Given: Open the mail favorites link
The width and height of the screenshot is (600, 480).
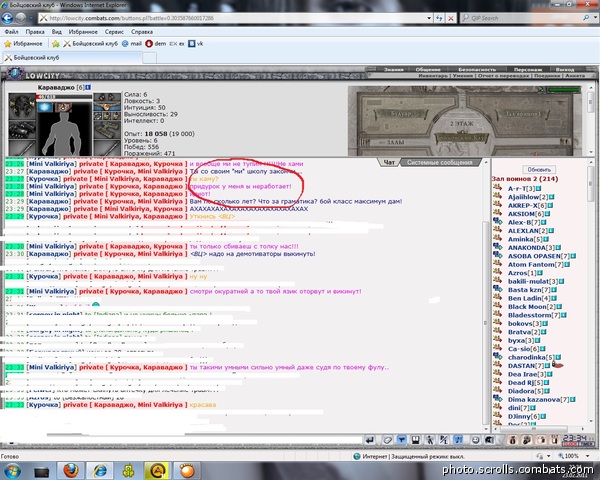Looking at the screenshot, I should (x=132, y=44).
